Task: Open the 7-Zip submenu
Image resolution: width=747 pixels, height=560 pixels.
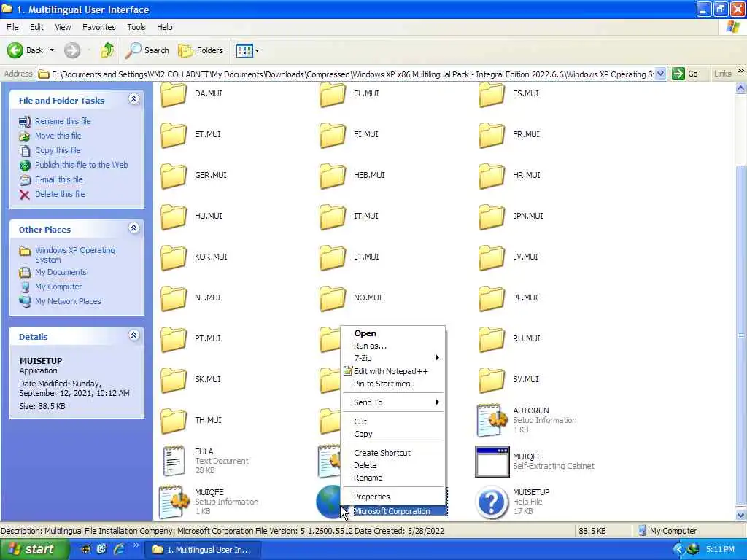Action: click(393, 358)
